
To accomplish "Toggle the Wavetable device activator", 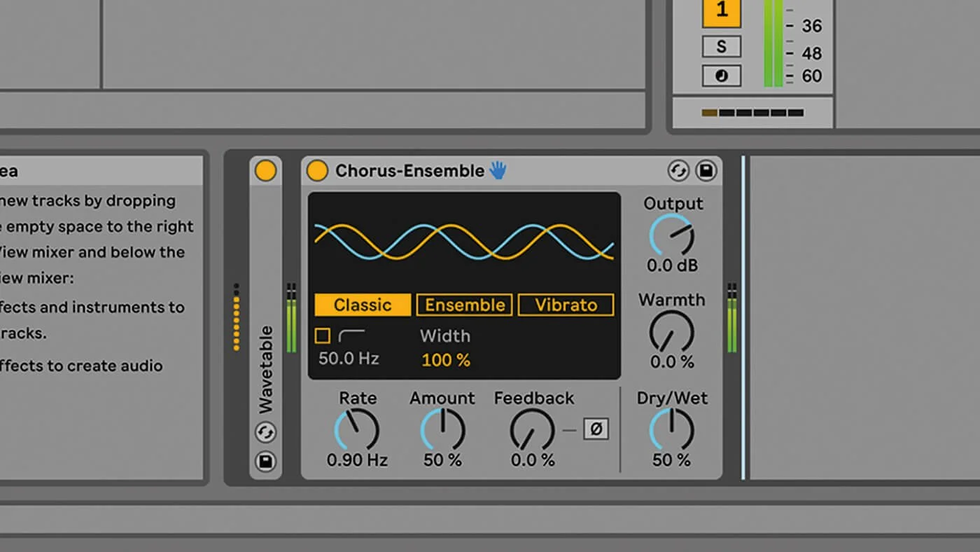I will coord(265,170).
